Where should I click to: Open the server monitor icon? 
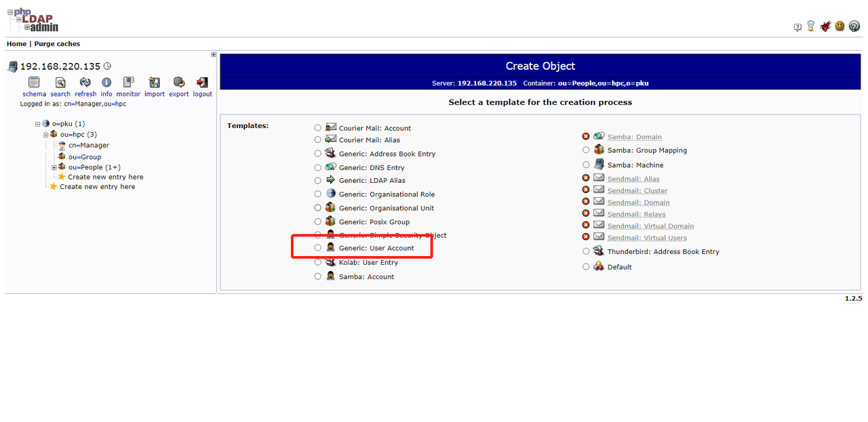pyautogui.click(x=128, y=83)
